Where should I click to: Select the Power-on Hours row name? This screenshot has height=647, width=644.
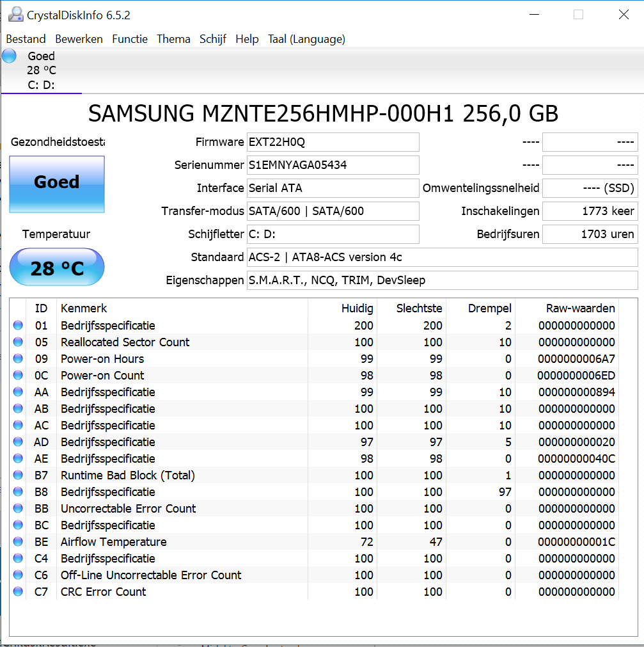click(102, 358)
